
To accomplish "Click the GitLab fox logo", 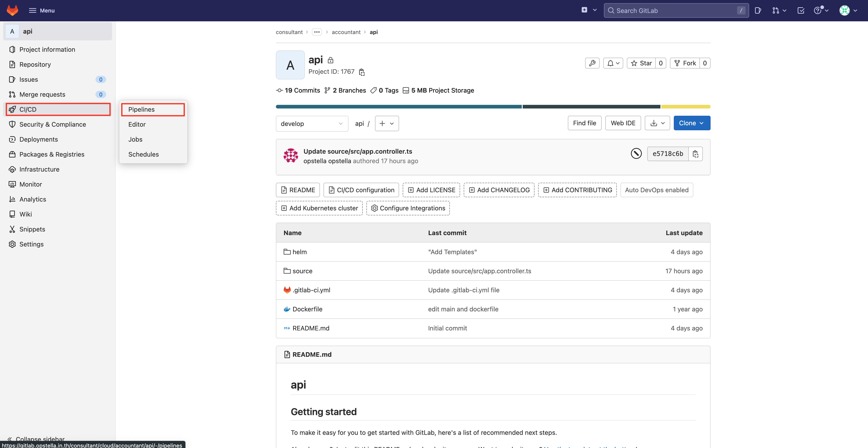I will (x=12, y=10).
